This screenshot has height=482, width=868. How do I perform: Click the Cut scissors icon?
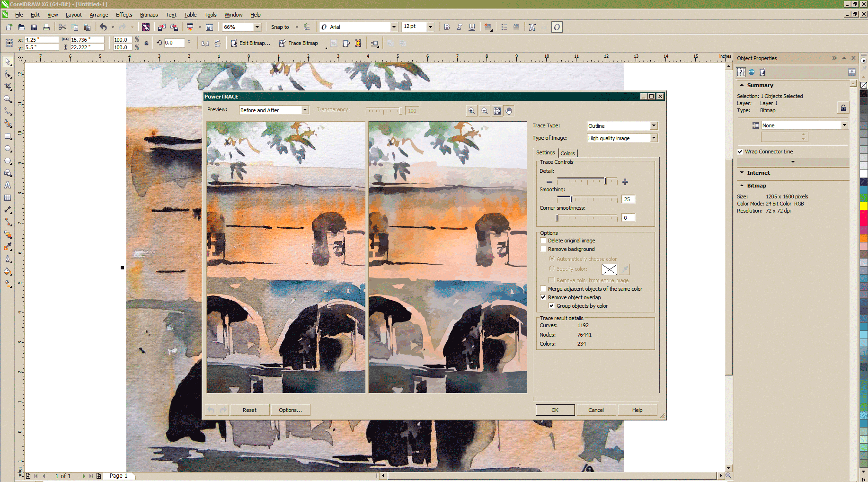(x=62, y=27)
